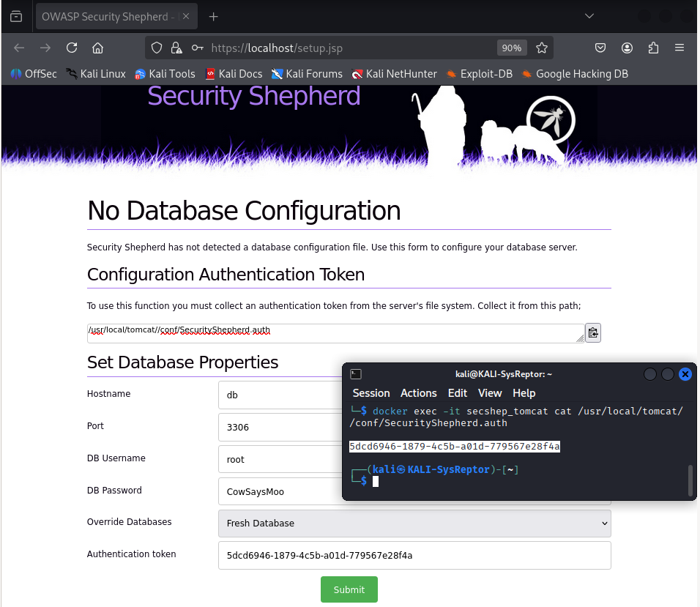Click the docker exec command text
The image size is (700, 607).
coord(516,417)
